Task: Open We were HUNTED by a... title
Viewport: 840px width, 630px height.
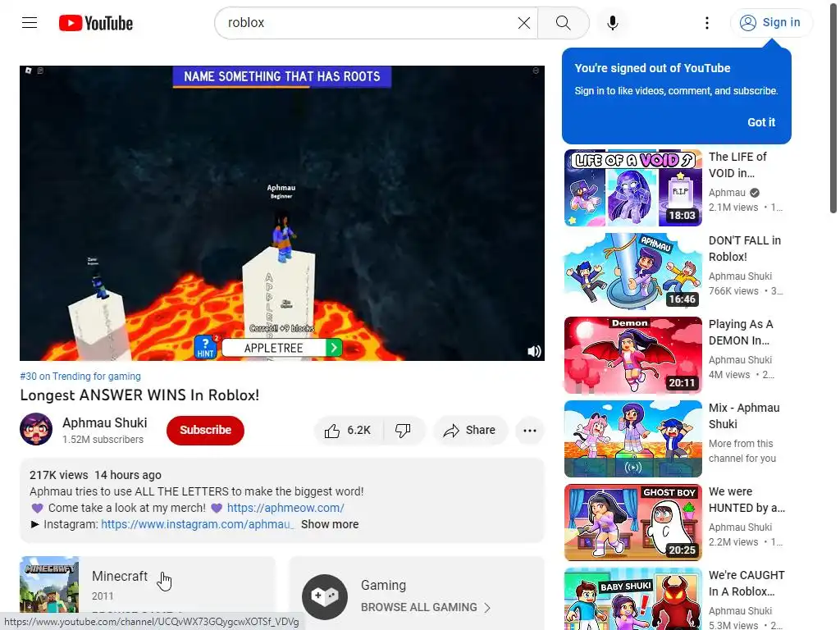Action: click(x=746, y=500)
